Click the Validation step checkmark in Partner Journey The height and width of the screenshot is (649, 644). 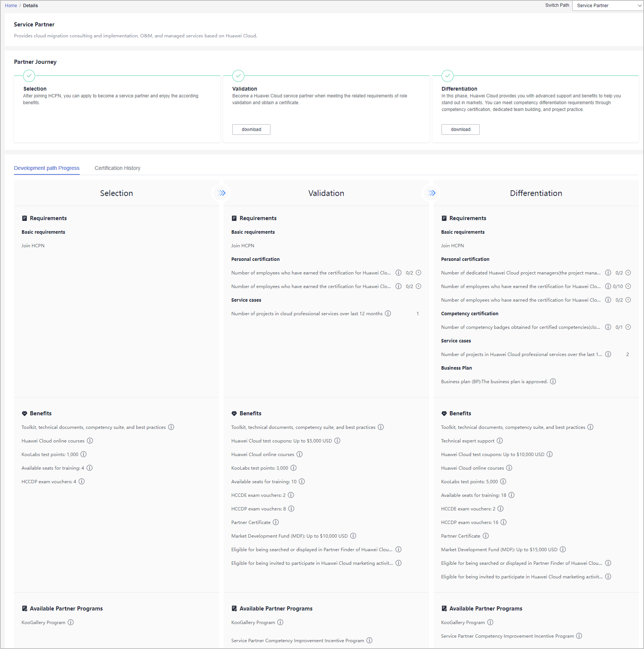[238, 76]
